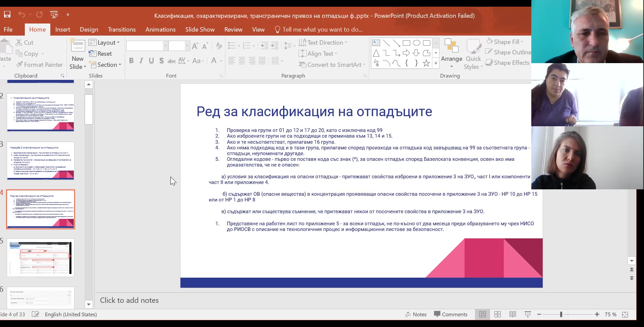Open the Layout dropdown
Image resolution: width=644 pixels, height=327 pixels.
[x=104, y=43]
